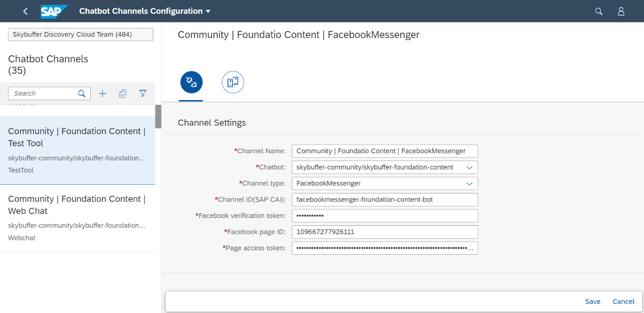Click the Facebook page ID input field
The width and height of the screenshot is (644, 313).
385,232
